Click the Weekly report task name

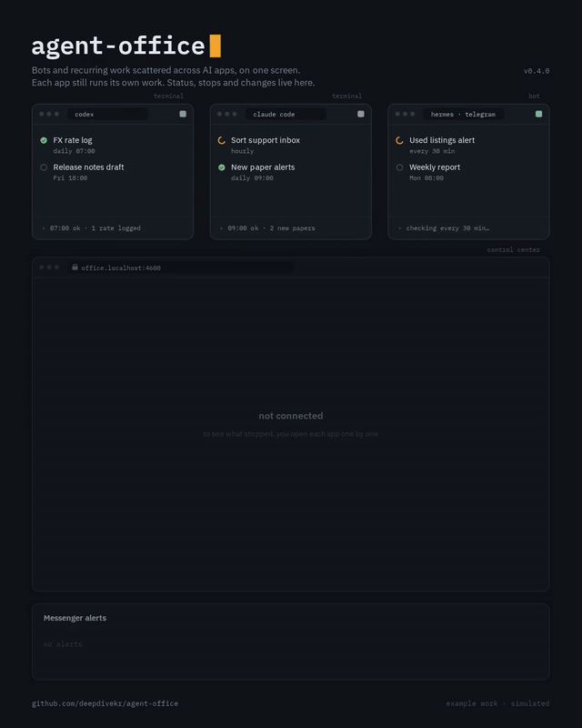(435, 167)
